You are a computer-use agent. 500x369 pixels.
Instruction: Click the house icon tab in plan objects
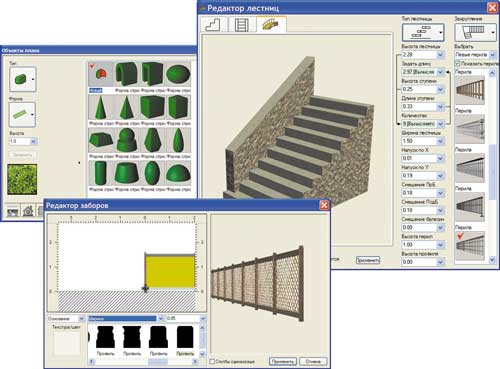[x=28, y=211]
